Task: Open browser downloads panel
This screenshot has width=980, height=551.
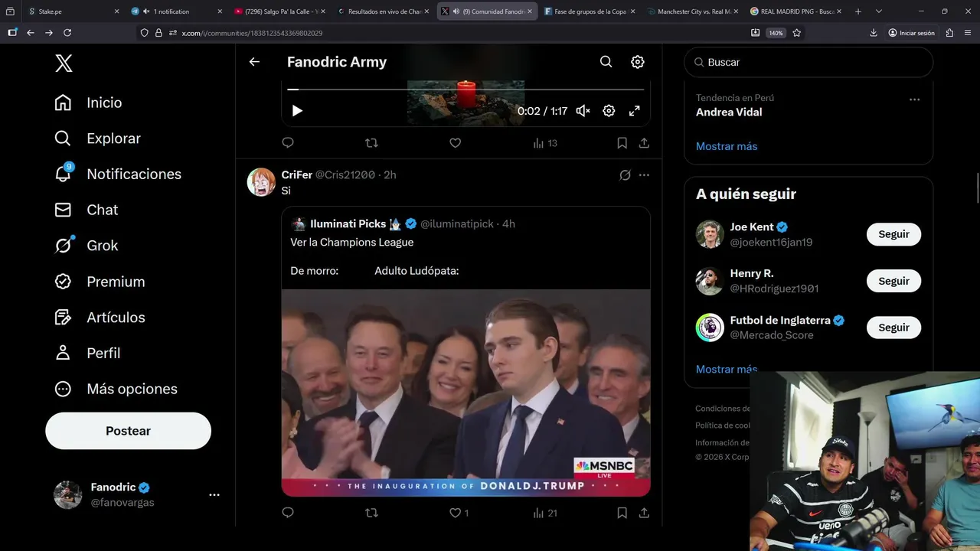Action: point(874,33)
